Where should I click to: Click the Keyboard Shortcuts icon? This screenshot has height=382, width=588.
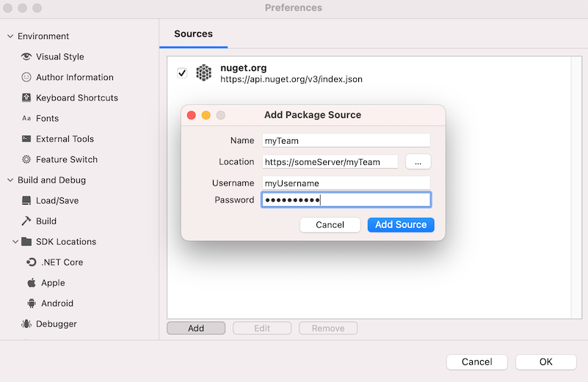point(26,98)
